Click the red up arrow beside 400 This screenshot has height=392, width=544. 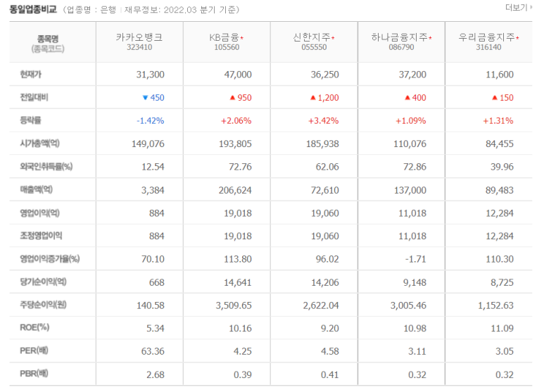pos(407,98)
